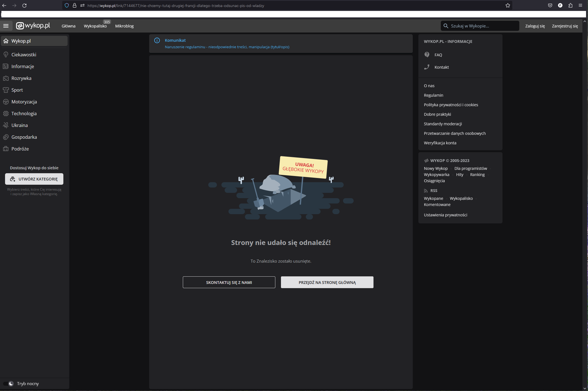The width and height of the screenshot is (588, 391).
Task: Open the browser application menu
Action: tap(580, 6)
